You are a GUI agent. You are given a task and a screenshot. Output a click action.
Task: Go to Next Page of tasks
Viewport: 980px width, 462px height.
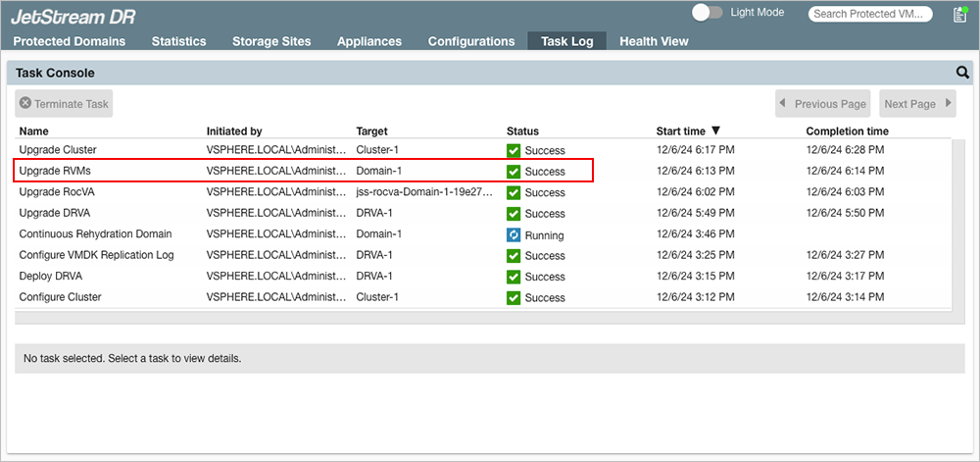(x=917, y=104)
